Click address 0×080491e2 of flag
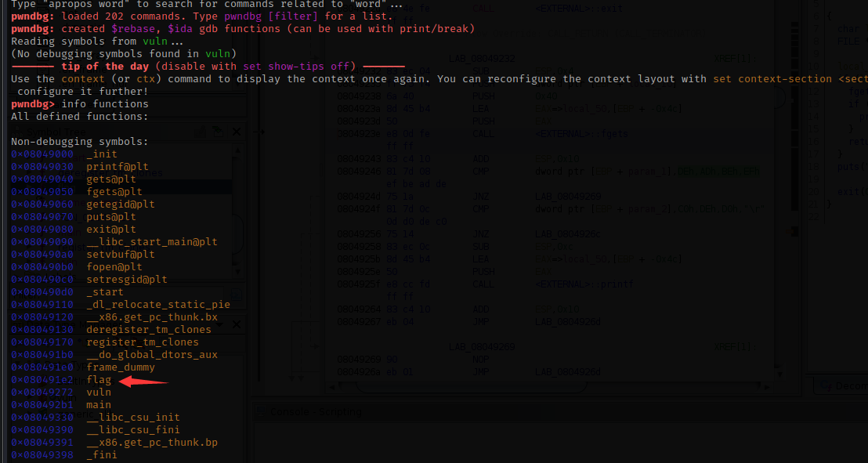The image size is (868, 463). [x=42, y=380]
